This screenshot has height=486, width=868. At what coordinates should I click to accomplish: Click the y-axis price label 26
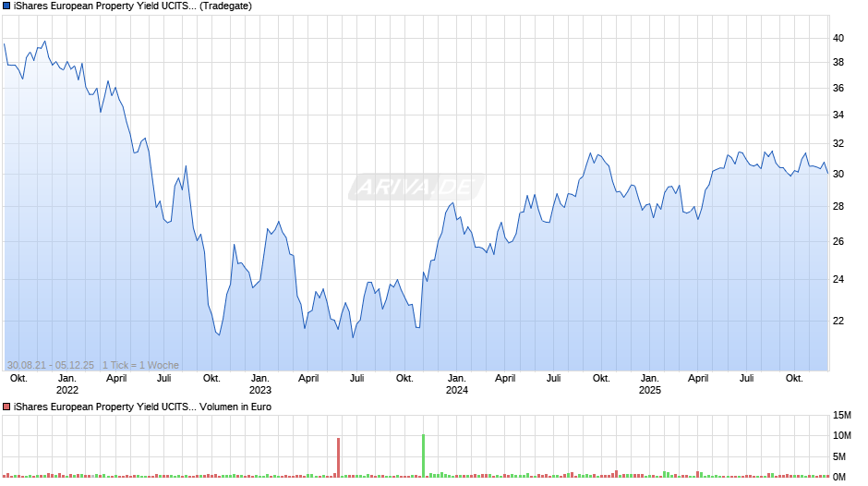[x=838, y=242]
